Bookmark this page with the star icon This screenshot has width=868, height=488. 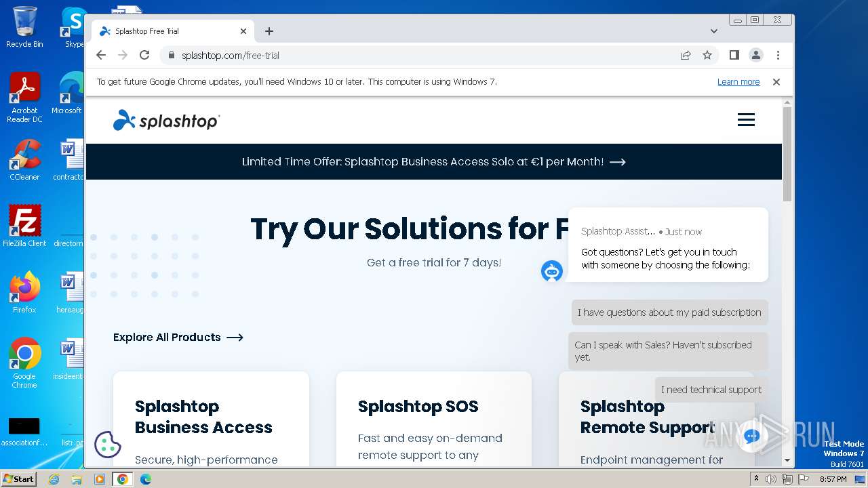coord(707,55)
